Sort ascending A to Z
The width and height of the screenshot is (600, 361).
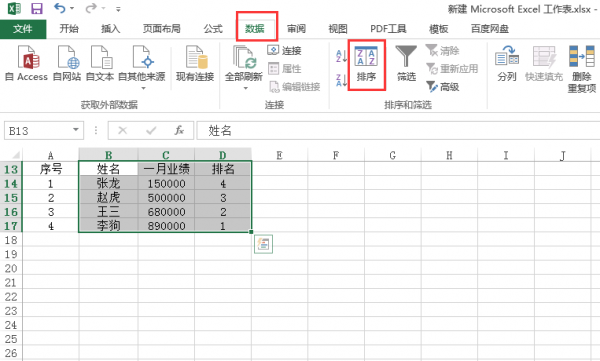pyautogui.click(x=341, y=56)
